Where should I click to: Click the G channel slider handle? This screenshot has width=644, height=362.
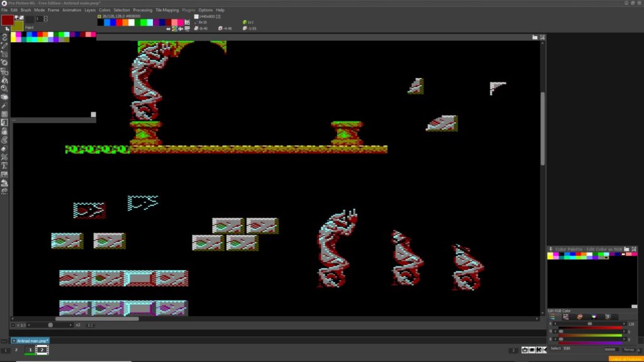(561, 332)
